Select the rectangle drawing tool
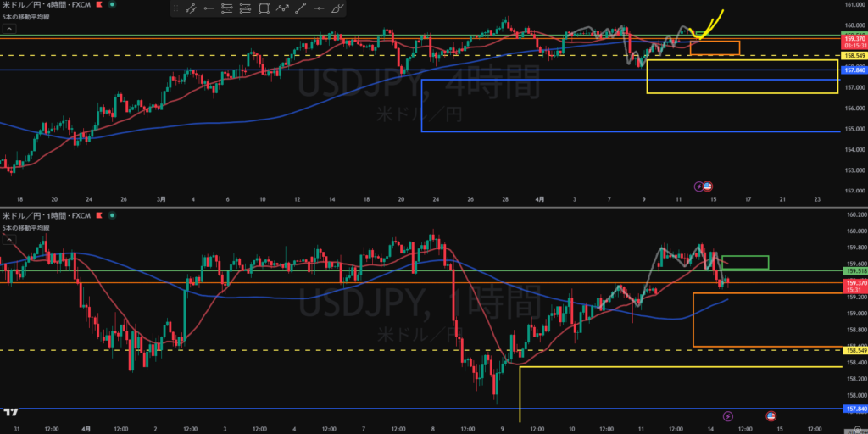This screenshot has width=868, height=434. 264,9
